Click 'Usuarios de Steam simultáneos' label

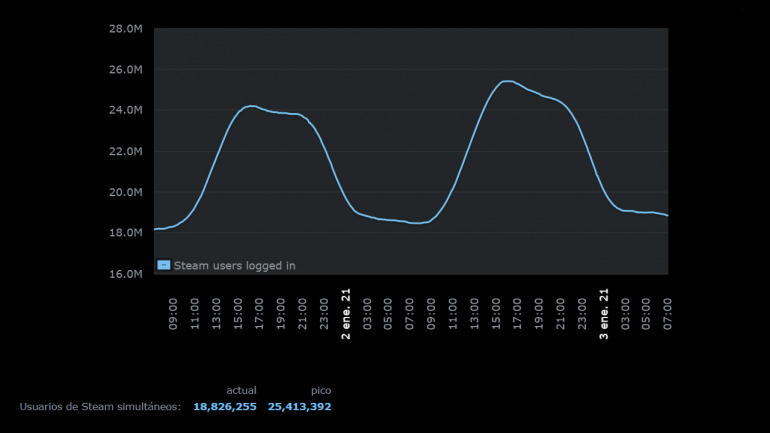[x=100, y=407]
